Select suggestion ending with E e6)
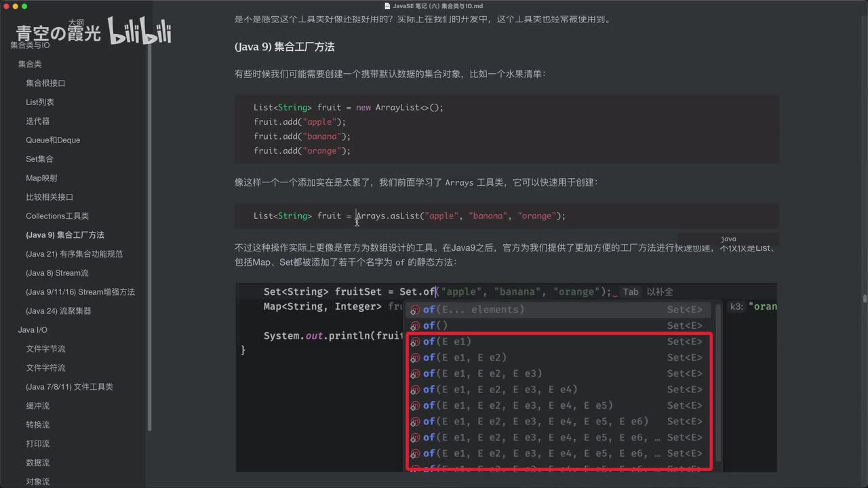This screenshot has width=868, height=488. (x=559, y=422)
